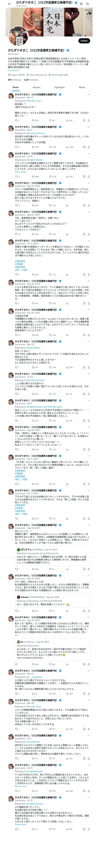Bookmark the Apr 9 post

click(x=84, y=147)
